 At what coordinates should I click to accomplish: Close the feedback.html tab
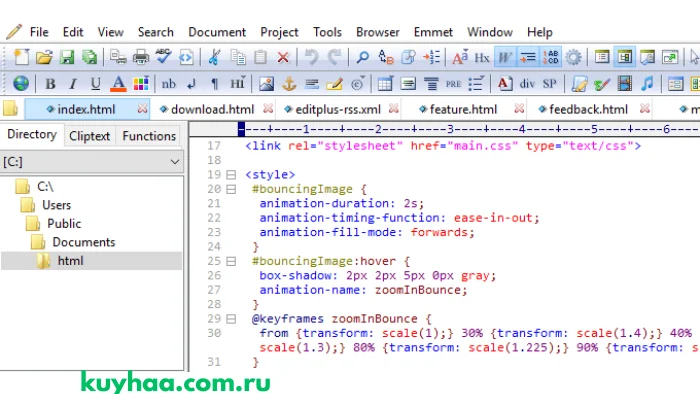645,109
